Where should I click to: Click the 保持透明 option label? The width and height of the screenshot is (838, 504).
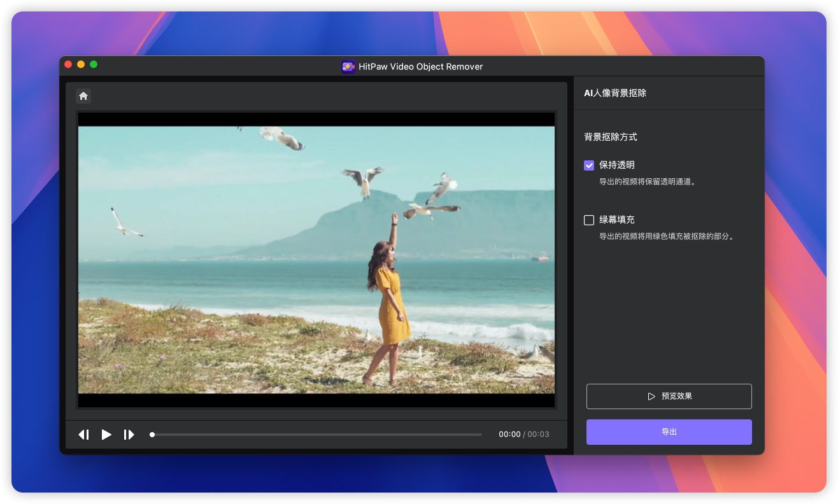point(616,165)
